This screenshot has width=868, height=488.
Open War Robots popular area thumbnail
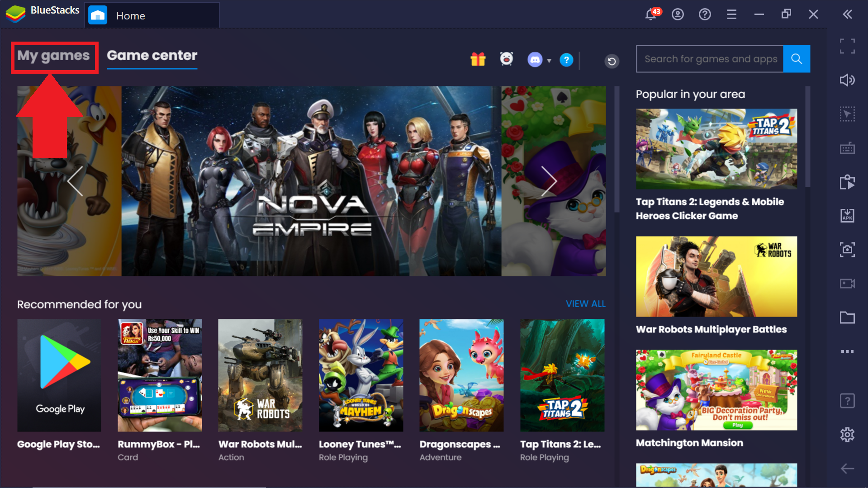(x=716, y=276)
